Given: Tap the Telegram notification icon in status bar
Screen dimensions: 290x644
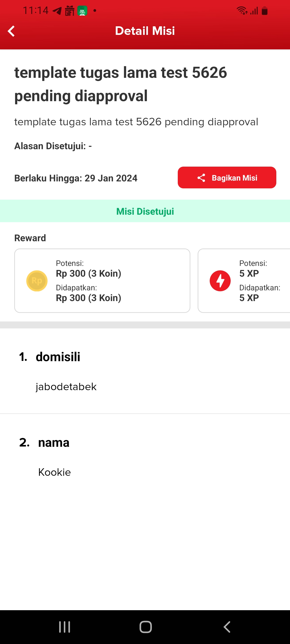Looking at the screenshot, I should 57,11.
